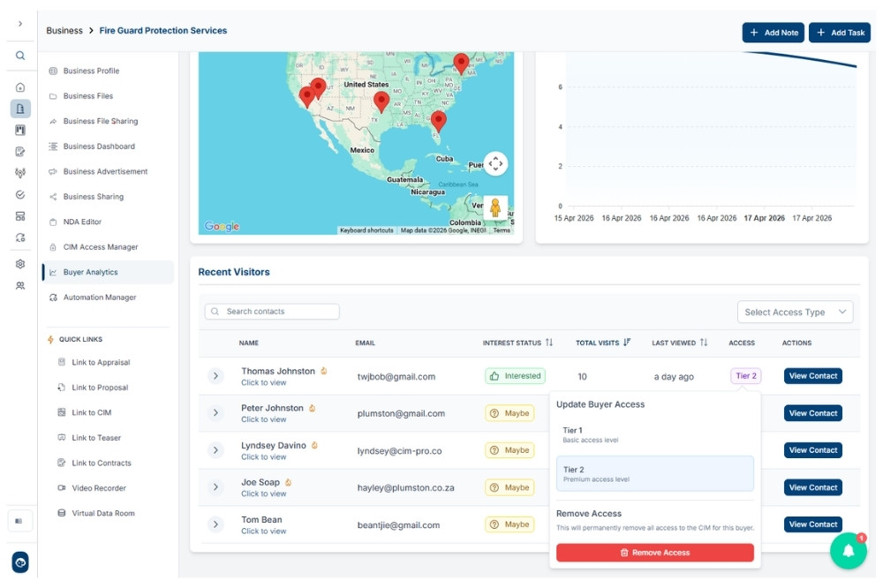Click the map pin over Florida
883x588 pixels.
pos(439,122)
